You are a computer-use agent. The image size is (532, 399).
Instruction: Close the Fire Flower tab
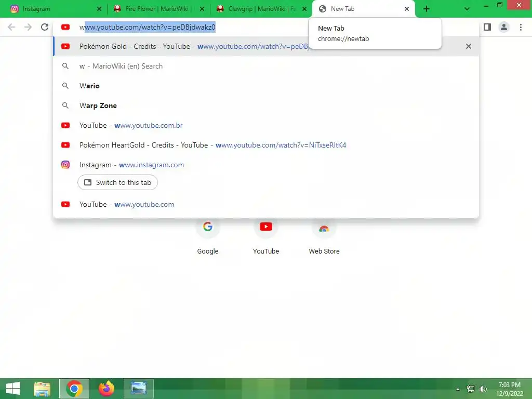coord(202,9)
